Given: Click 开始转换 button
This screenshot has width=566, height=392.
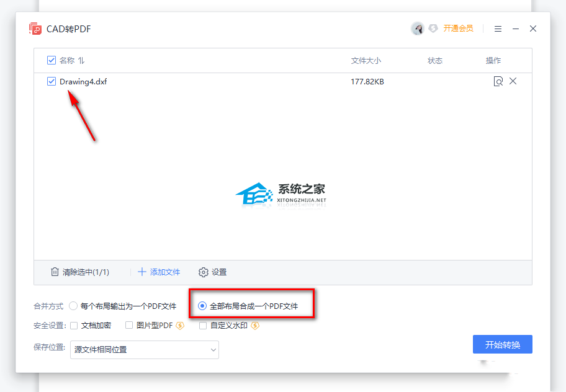Looking at the screenshot, I should 503,344.
